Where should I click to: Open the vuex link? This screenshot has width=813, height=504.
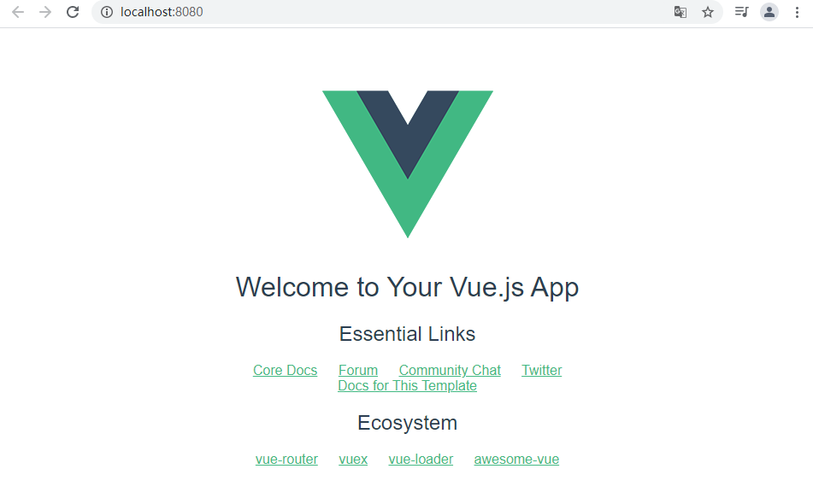[353, 460]
